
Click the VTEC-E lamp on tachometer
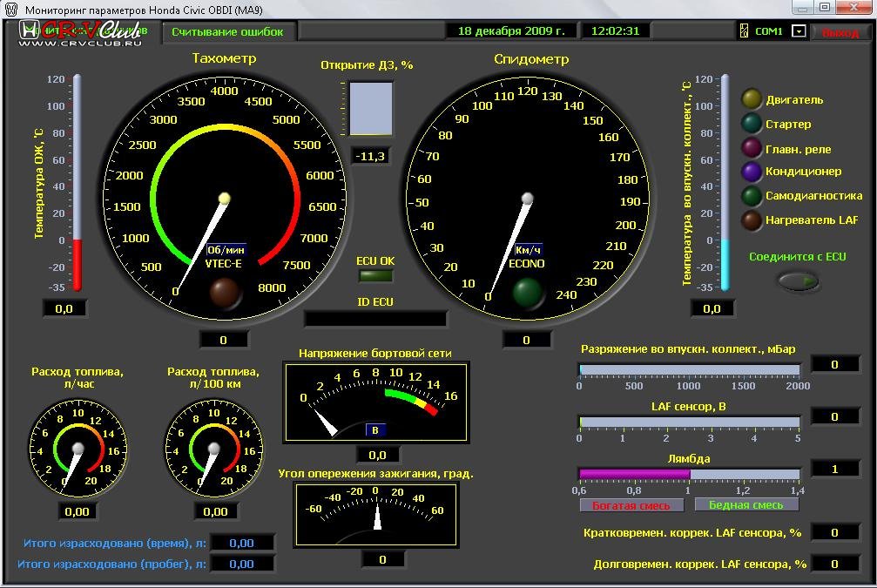226,293
